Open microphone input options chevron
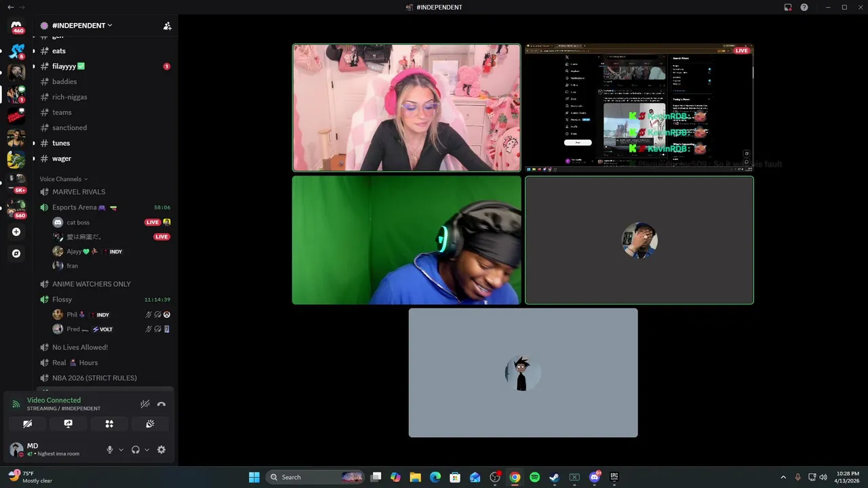Image resolution: width=868 pixels, height=488 pixels. click(x=121, y=449)
